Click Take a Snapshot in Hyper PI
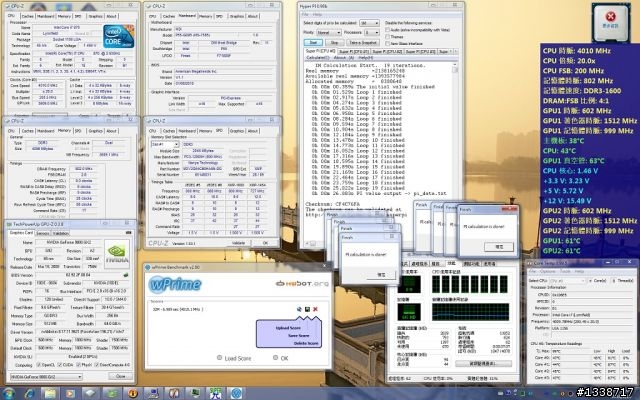This screenshot has height=400, width=640. 363,42
